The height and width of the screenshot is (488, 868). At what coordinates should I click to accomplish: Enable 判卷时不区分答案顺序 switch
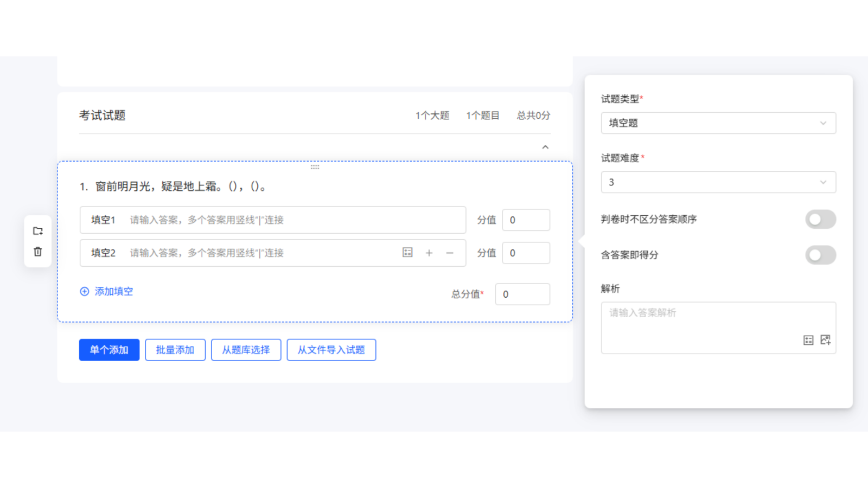click(x=820, y=219)
